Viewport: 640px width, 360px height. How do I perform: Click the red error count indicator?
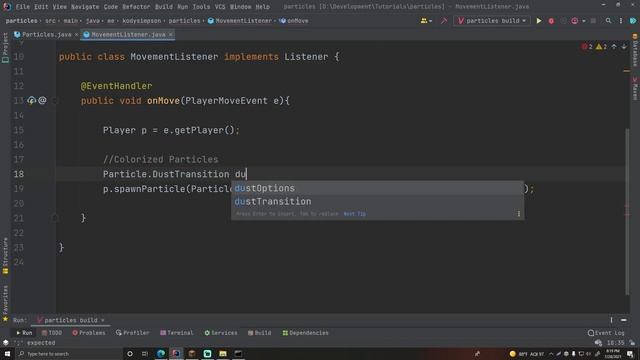[x=587, y=47]
